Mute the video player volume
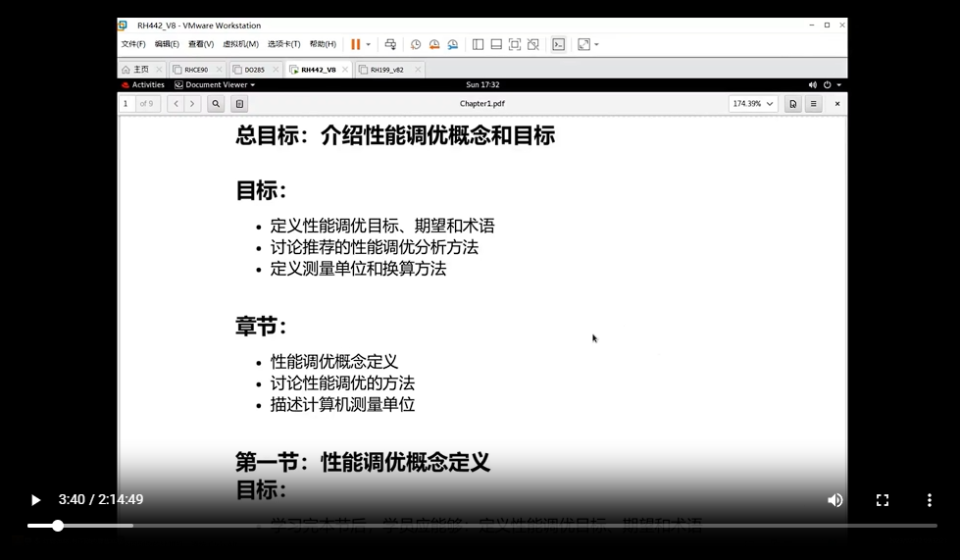 [834, 500]
